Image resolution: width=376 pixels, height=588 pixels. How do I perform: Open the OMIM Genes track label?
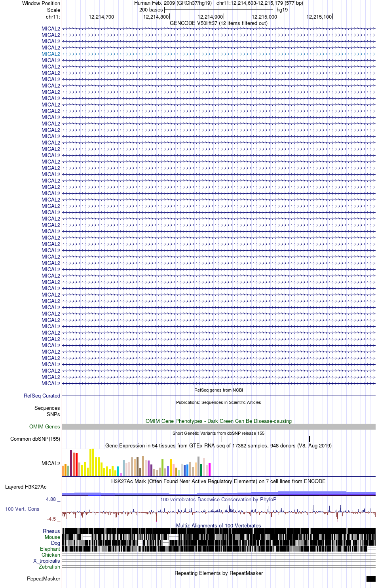click(x=45, y=426)
